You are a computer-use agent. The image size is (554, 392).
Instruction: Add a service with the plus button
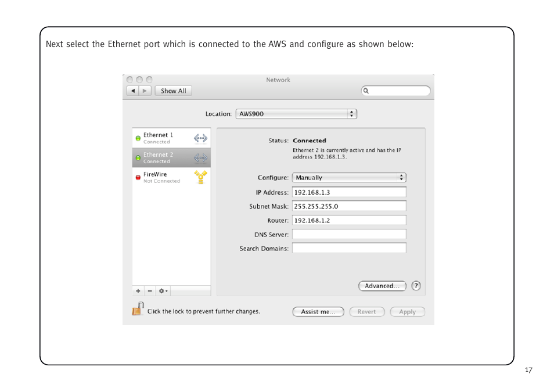click(138, 291)
